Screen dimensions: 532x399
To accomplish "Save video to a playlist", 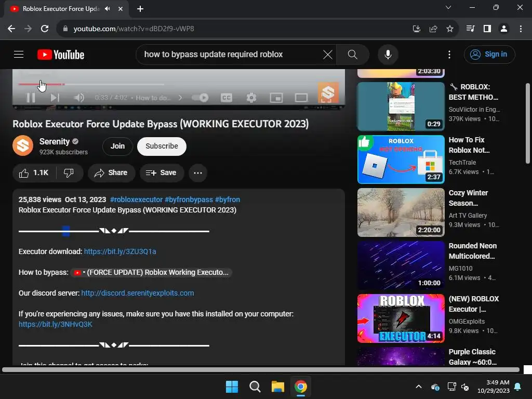I will pos(162,173).
